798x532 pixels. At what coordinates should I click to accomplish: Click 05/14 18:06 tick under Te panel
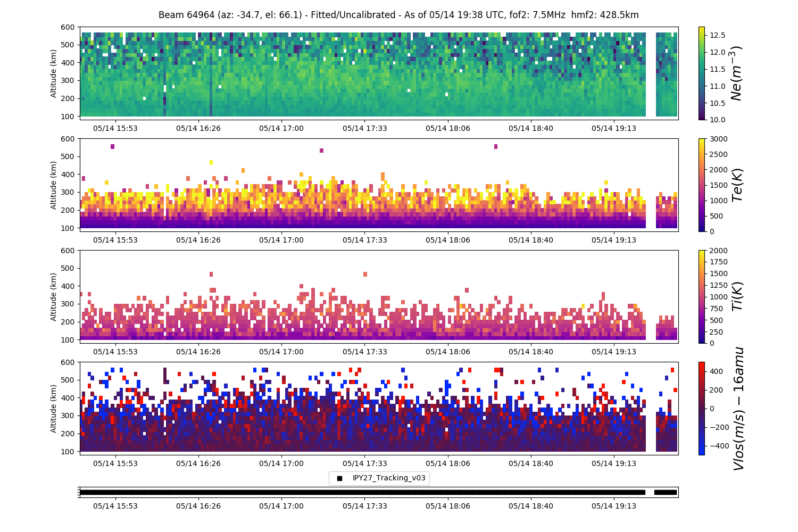pyautogui.click(x=448, y=240)
